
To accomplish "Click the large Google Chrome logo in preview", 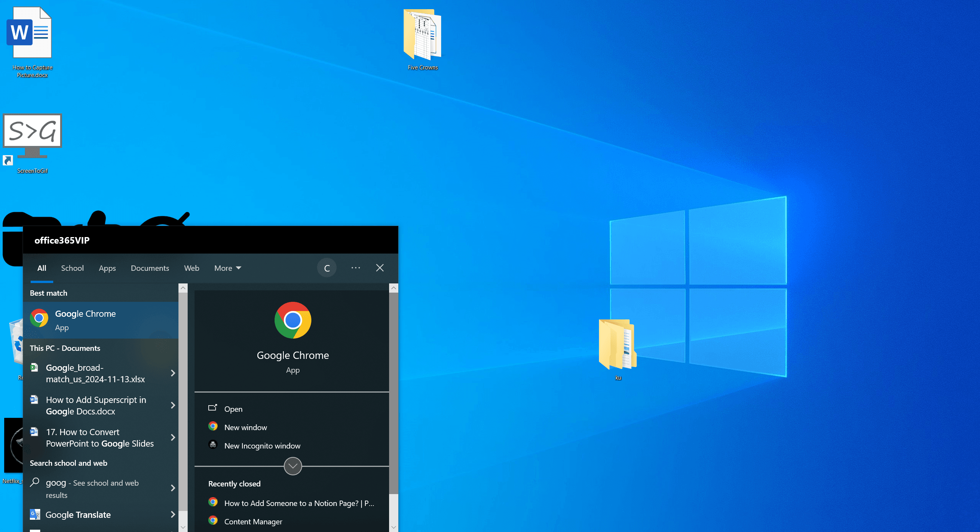I will pos(293,320).
